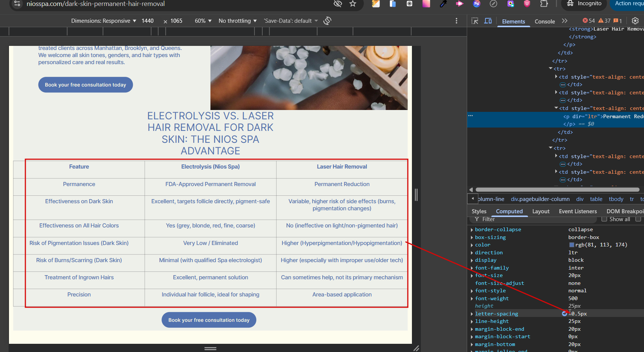This screenshot has height=352, width=644.
Task: Switch to the Console tab
Action: (544, 22)
